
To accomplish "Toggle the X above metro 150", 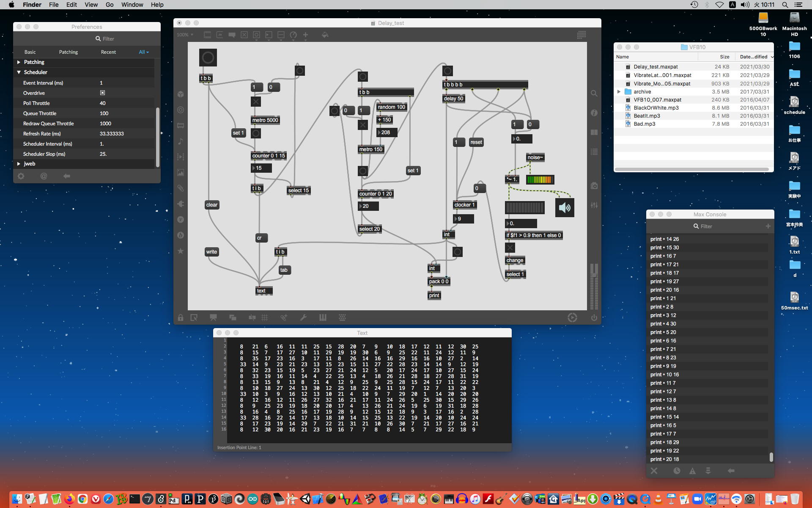I will [362, 125].
